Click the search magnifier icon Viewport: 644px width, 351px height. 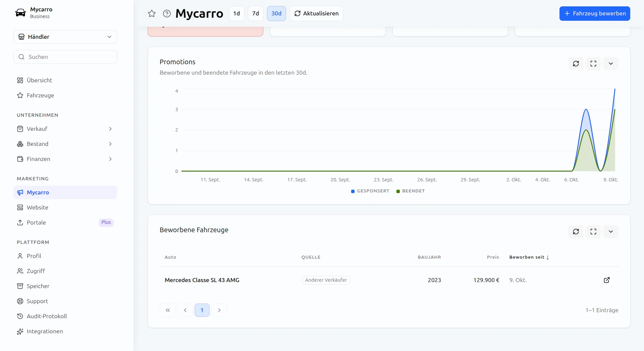[21, 57]
